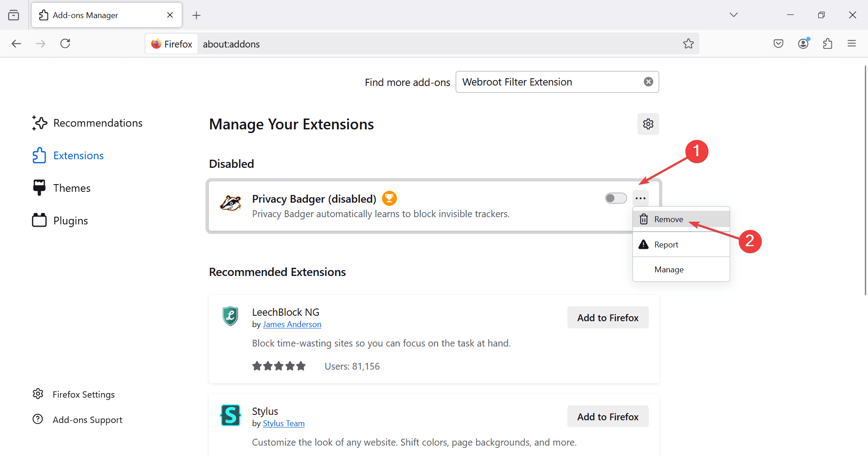
Task: Click the back navigation arrow
Action: [x=16, y=43]
